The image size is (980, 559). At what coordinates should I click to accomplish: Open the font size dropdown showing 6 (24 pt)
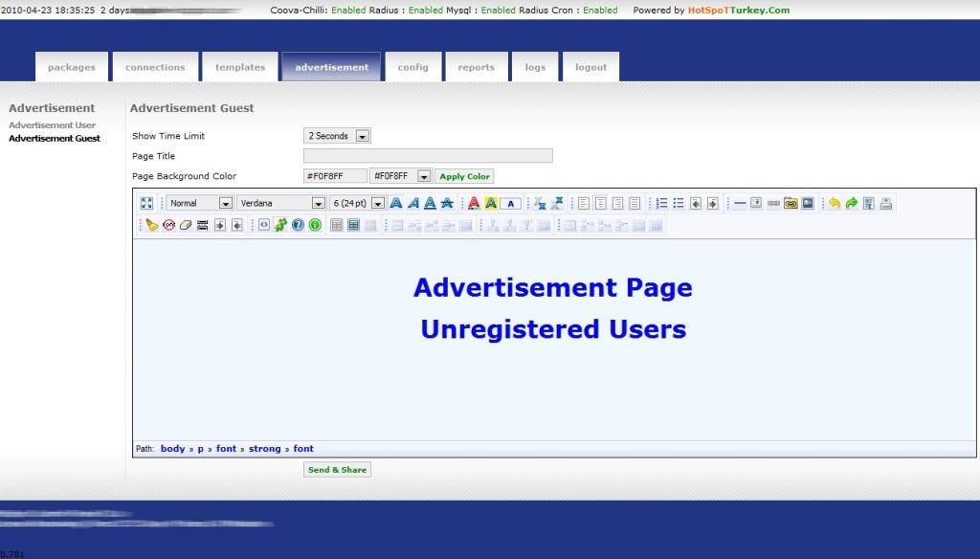357,203
